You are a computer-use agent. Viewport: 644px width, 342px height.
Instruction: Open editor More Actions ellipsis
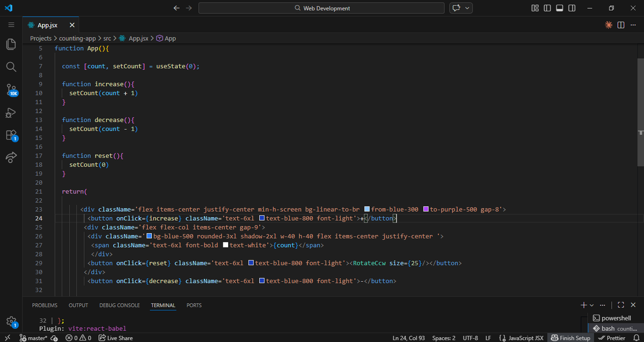[633, 25]
